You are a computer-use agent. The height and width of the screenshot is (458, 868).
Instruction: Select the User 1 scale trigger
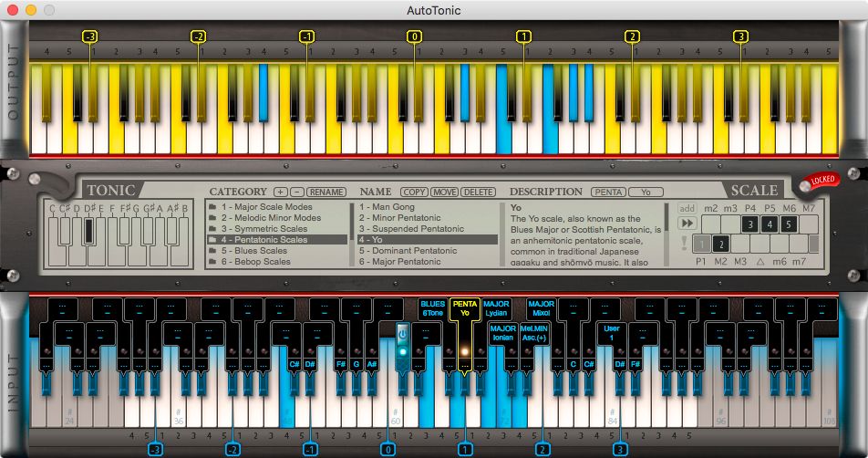[x=611, y=333]
